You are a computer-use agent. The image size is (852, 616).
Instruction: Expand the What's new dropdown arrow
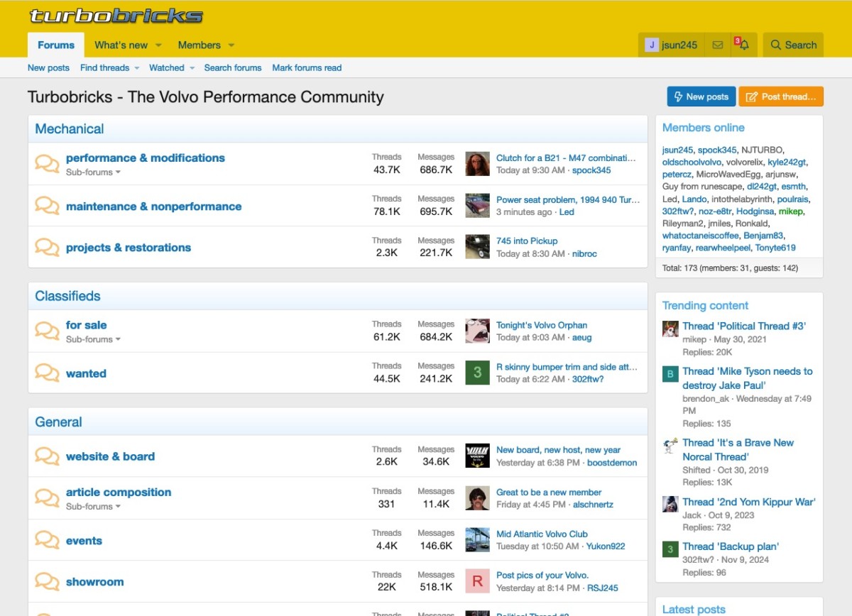(158, 45)
